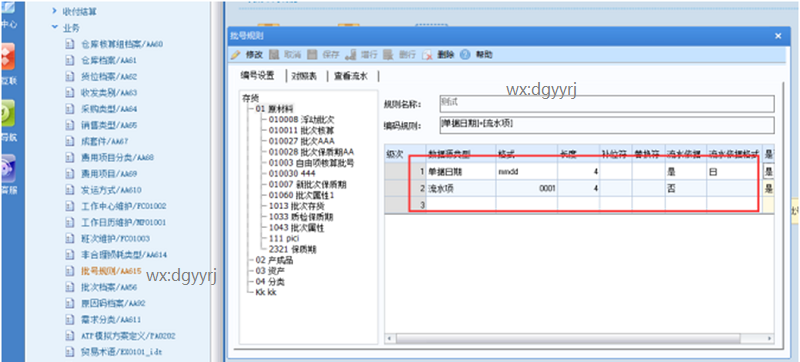
Task: Click document icon beside 费用项目/AA69
Action: [70, 174]
